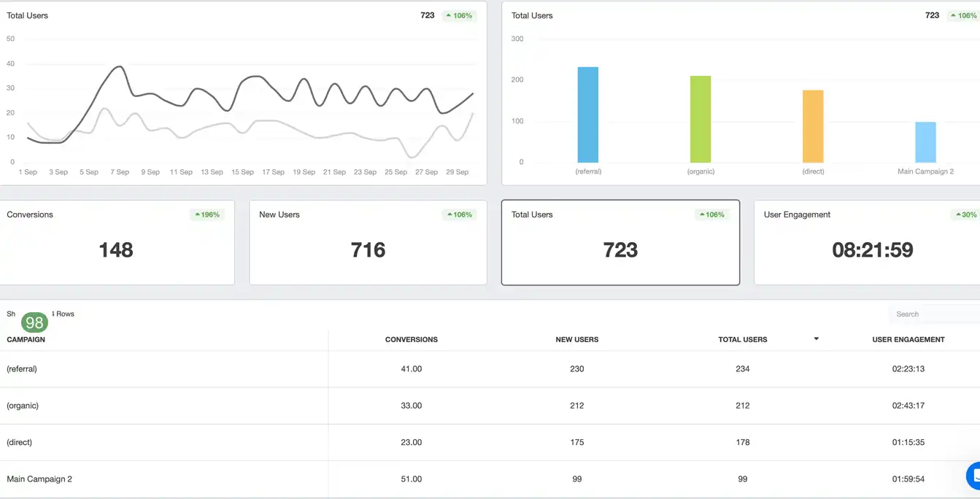The image size is (980, 499).
Task: Sort the table by Conversions column
Action: pyautogui.click(x=412, y=339)
